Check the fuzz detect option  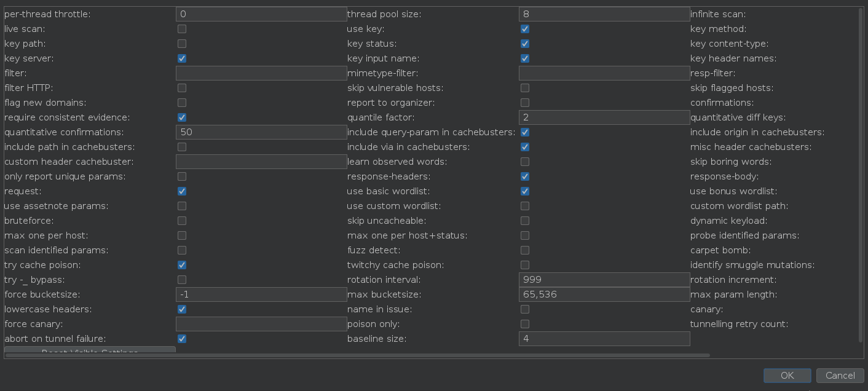pos(525,250)
